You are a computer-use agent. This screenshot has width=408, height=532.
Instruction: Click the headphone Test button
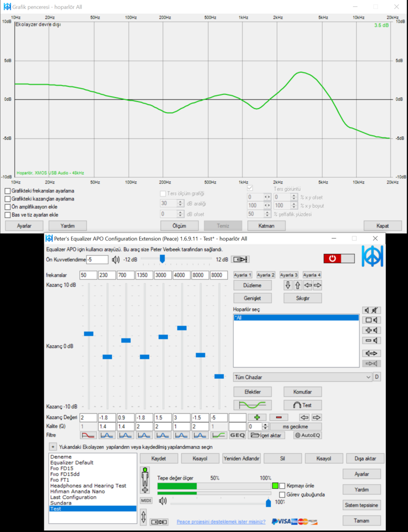pyautogui.click(x=303, y=405)
